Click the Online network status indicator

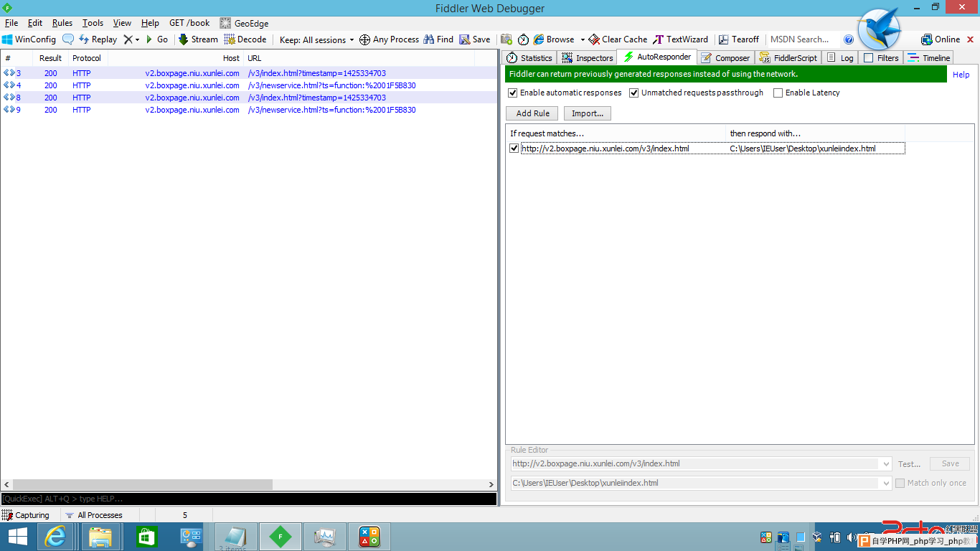pyautogui.click(x=941, y=39)
